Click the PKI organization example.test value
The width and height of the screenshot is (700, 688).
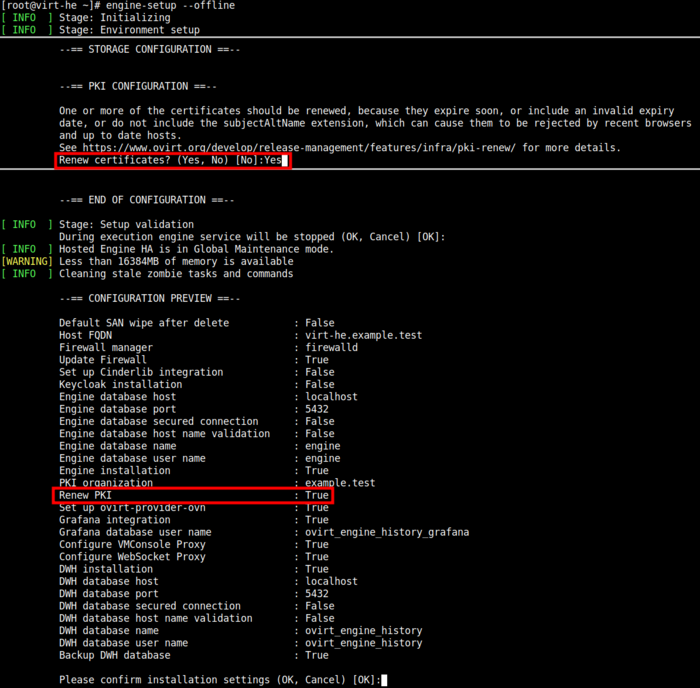[x=340, y=483]
